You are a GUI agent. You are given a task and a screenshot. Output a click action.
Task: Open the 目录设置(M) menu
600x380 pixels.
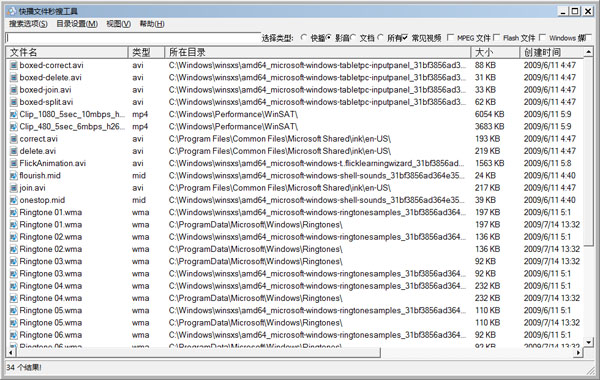[77, 24]
